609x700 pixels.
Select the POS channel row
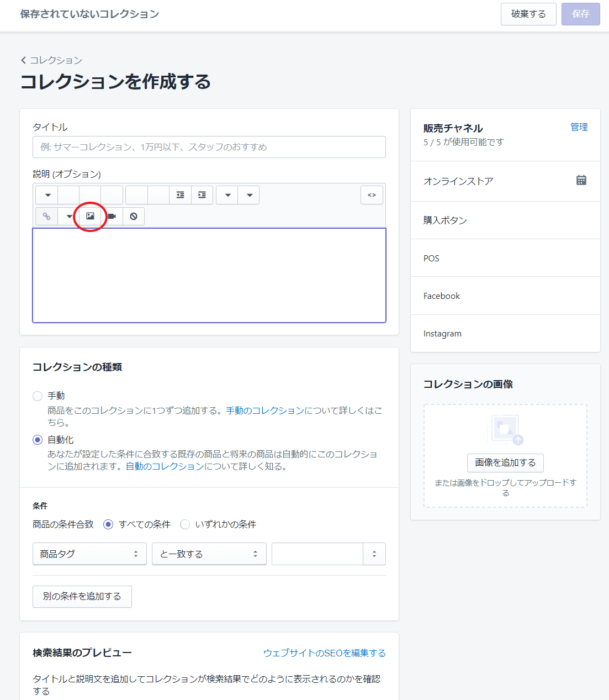(x=505, y=258)
